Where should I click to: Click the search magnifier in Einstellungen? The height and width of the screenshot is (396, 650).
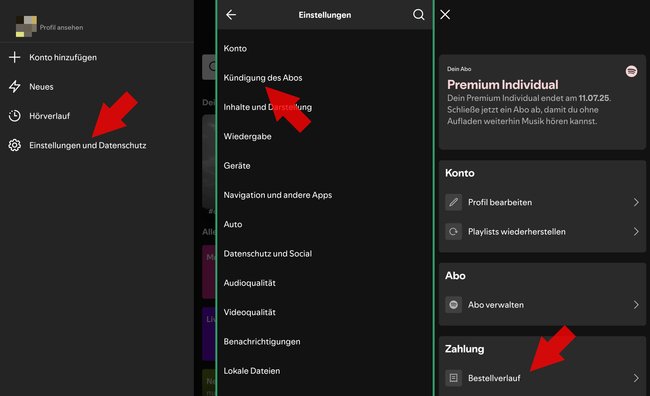click(419, 15)
